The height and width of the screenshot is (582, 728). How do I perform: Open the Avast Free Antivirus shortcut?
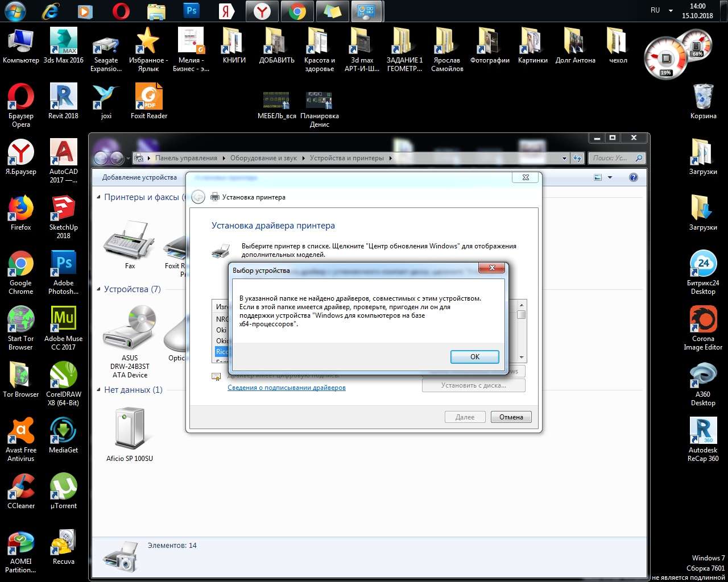point(21,440)
